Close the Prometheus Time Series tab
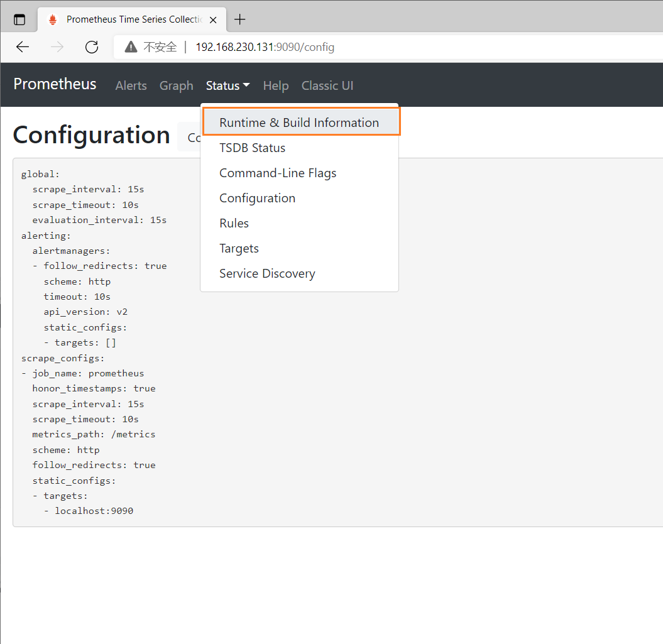The image size is (663, 644). 213,20
